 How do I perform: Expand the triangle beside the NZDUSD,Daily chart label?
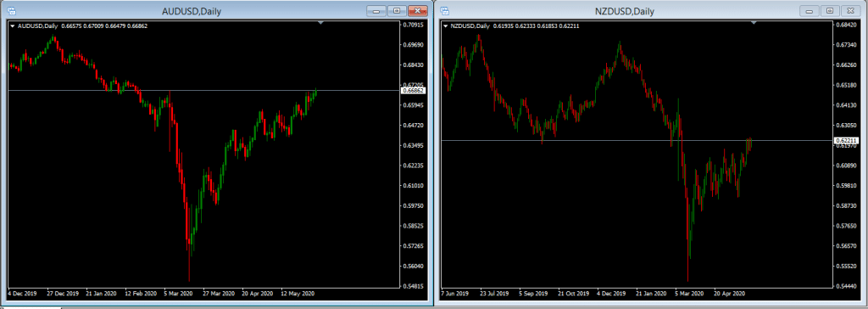445,25
